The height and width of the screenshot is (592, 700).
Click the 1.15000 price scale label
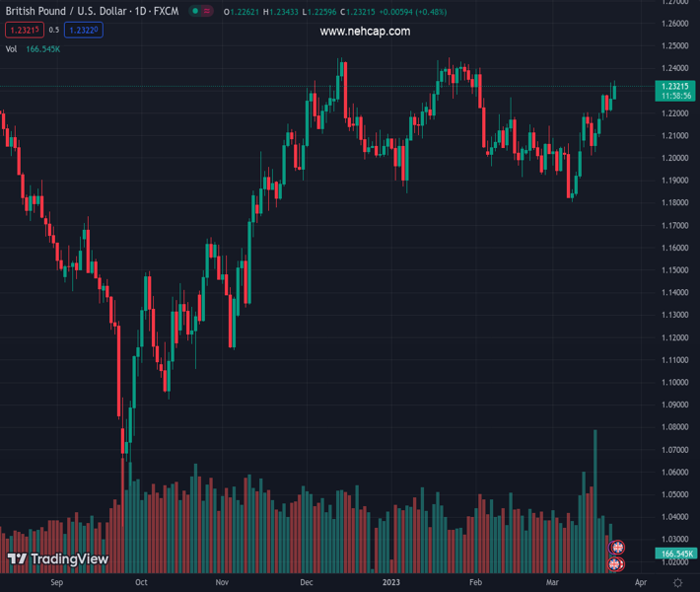[x=675, y=270]
